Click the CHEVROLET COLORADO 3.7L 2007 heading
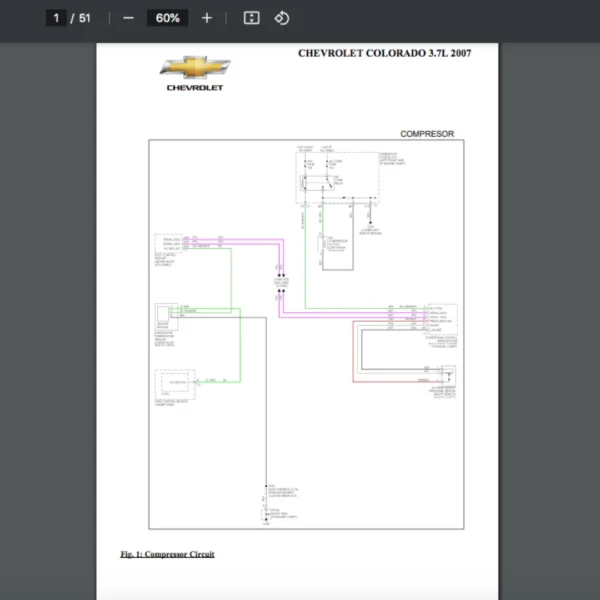This screenshot has width=600, height=600. (x=384, y=53)
